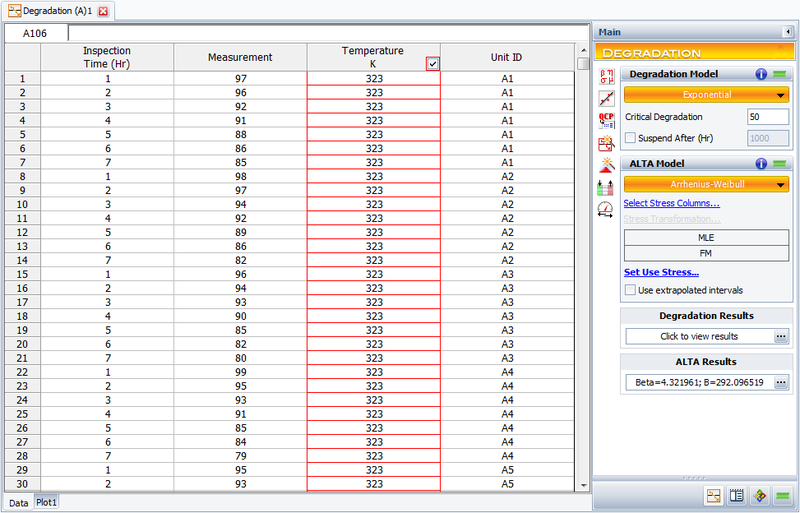Click the Select Stress Columns link
The width and height of the screenshot is (800, 513).
[x=671, y=203]
